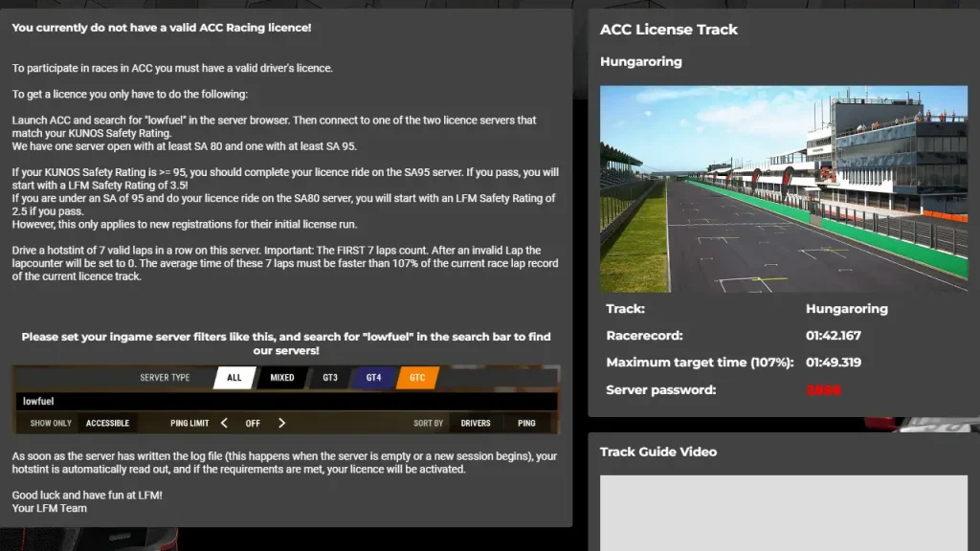Screen dimensions: 980x551
Task: Click the Hungaroring track name label
Action: coord(639,61)
